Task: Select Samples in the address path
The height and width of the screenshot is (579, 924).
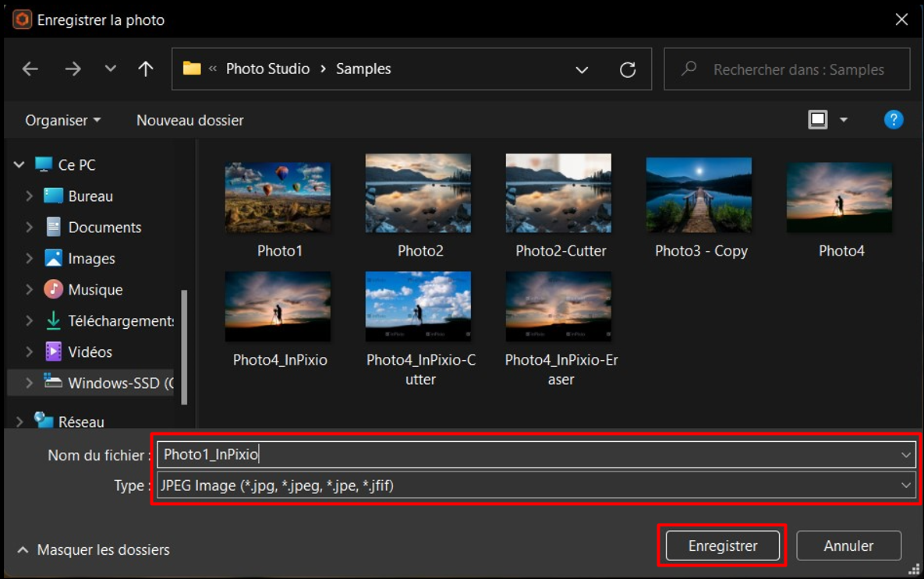Action: 363,69
